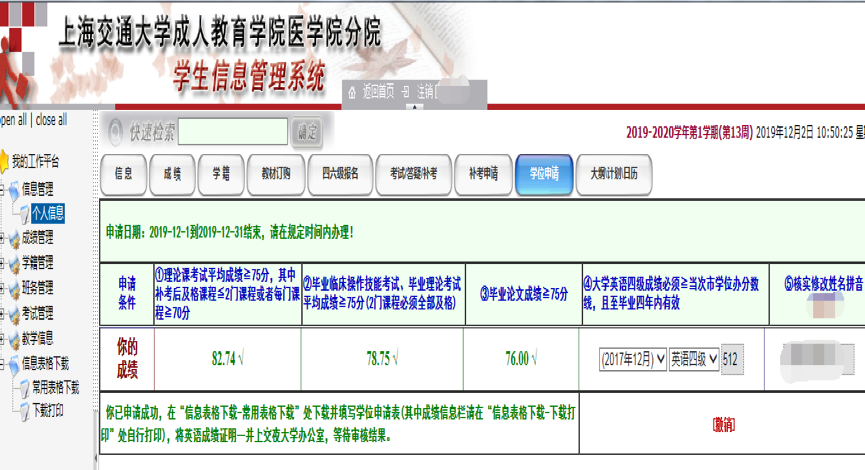Screen dimensions: 865x470
Task: Expand the 班务管理 tree node
Action: click(2, 289)
